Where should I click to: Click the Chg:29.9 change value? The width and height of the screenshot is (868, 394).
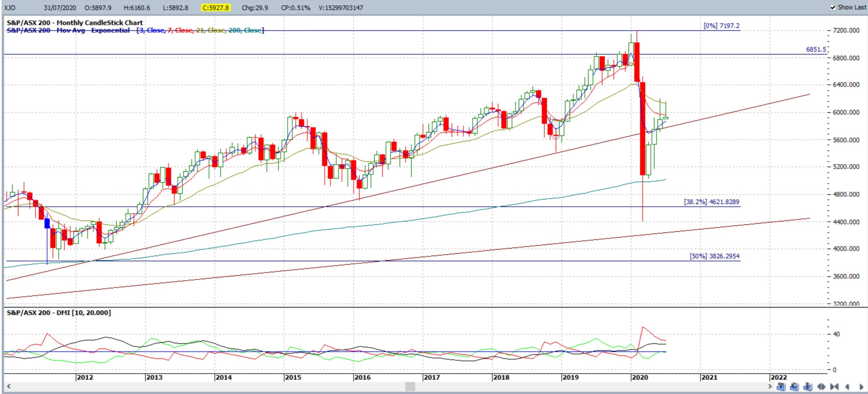pos(255,8)
